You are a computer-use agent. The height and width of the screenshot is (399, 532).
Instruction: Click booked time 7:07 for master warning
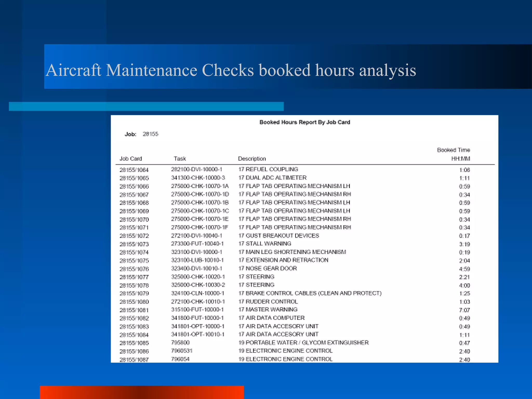pyautogui.click(x=464, y=310)
